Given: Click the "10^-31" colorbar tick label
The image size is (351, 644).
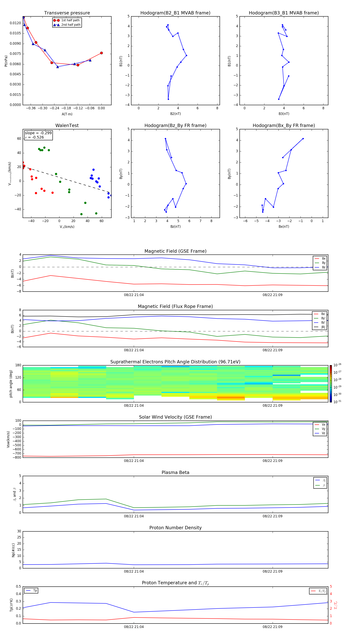Looking at the screenshot, I should [337, 402].
